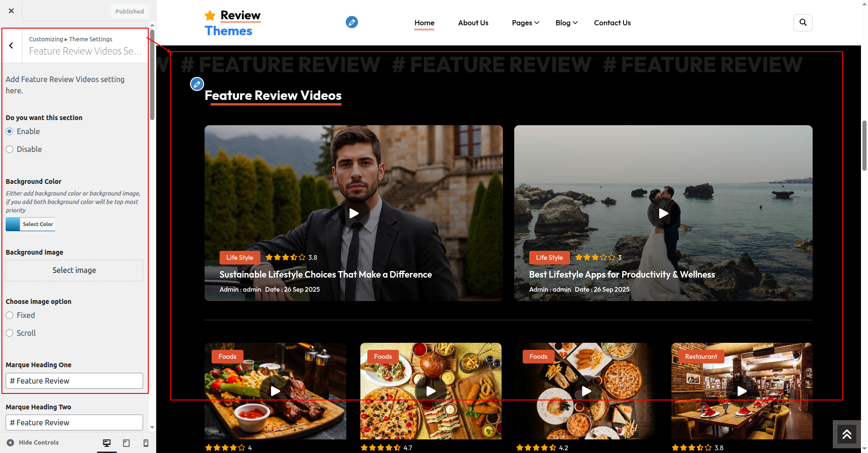Screen dimensions: 868x453
Task: Switch to desktop preview device icon
Action: [x=107, y=443]
